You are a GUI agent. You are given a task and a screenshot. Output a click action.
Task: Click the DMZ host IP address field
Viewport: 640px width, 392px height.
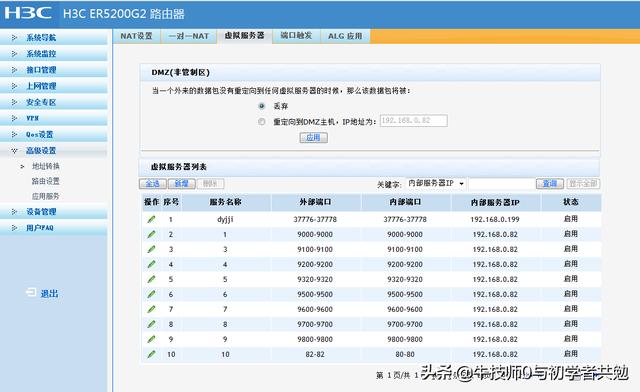point(413,121)
